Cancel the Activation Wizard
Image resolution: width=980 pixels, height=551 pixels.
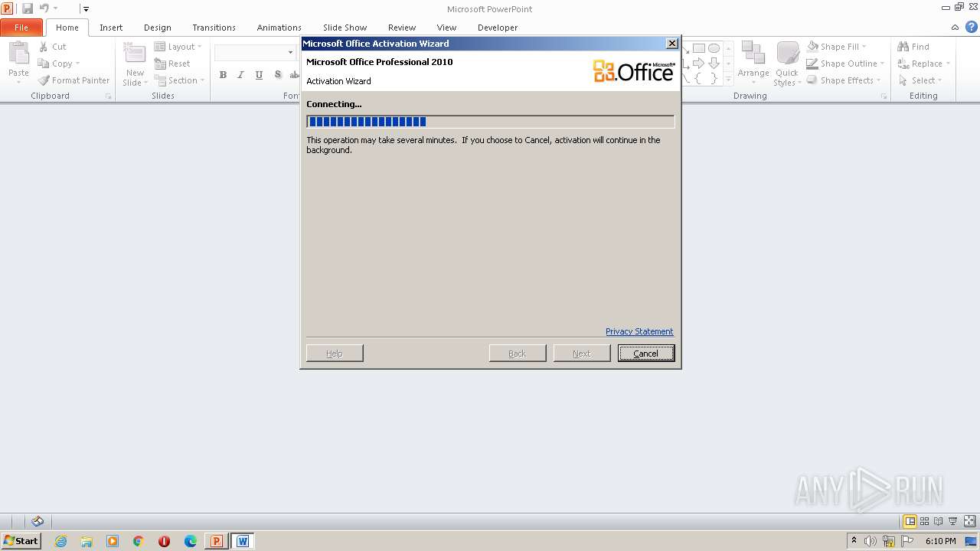coord(646,354)
